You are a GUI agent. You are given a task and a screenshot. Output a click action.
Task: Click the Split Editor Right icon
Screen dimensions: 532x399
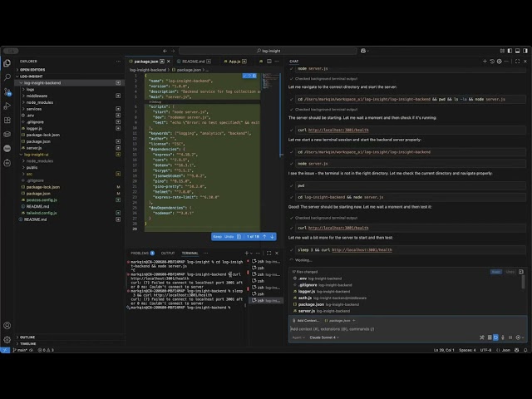coord(269,61)
